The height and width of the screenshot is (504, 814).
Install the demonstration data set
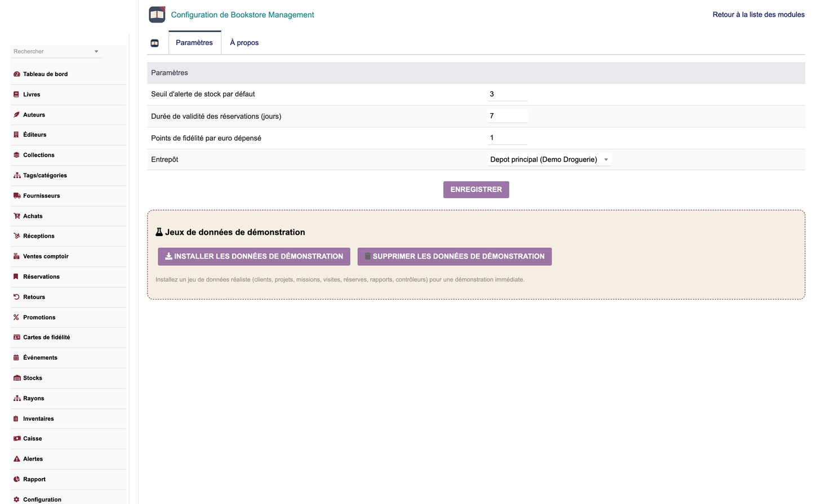pos(254,256)
